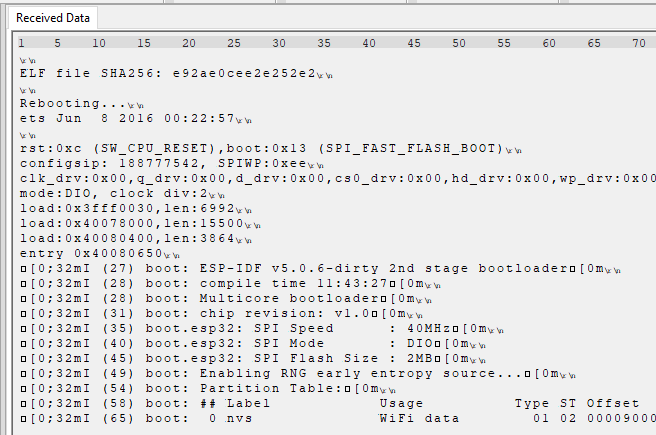Image resolution: width=656 pixels, height=435 pixels.
Task: Select the Received Data tab
Action: [x=53, y=18]
